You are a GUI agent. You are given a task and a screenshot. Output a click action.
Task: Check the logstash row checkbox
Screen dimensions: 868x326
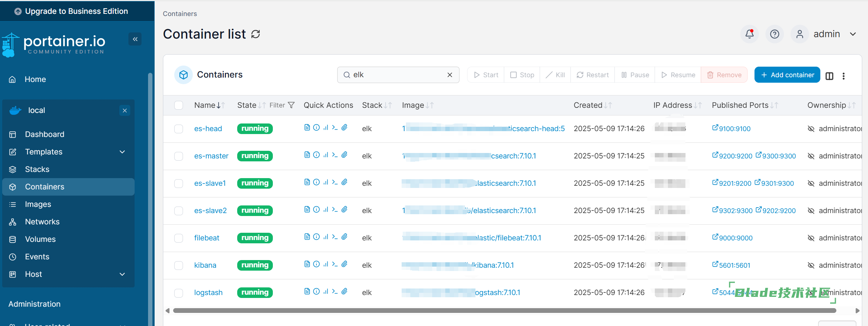click(179, 293)
